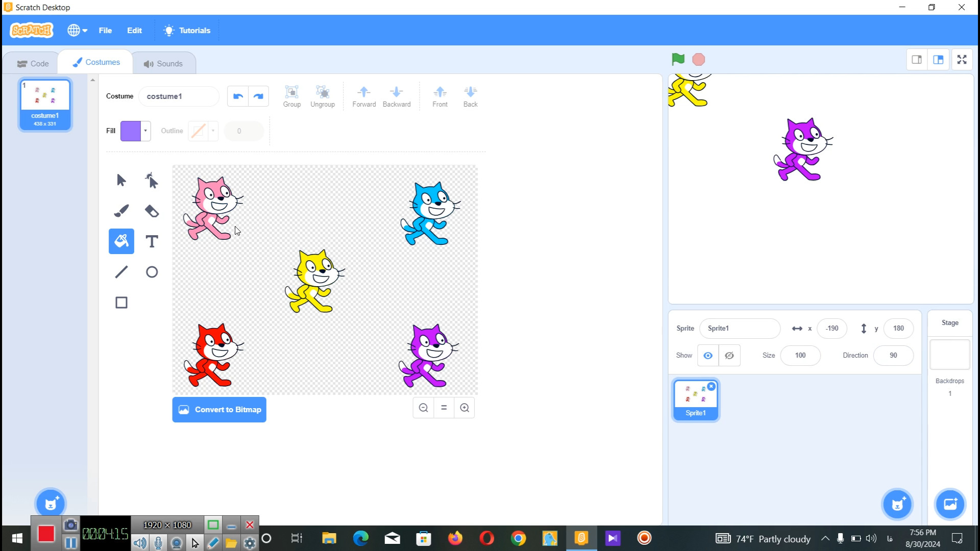
Task: Reset paint canvas zoom
Action: point(444,408)
